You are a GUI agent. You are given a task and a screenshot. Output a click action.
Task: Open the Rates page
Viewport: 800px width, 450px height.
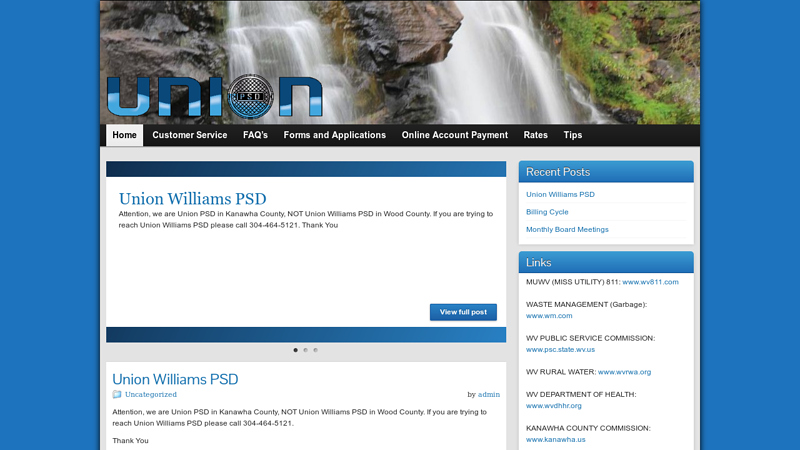[x=536, y=135]
